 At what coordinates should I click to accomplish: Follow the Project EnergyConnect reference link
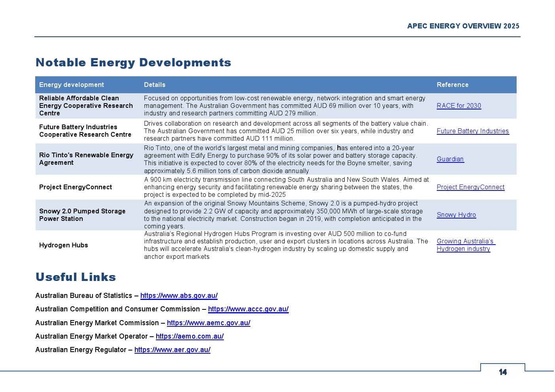[x=470, y=187]
